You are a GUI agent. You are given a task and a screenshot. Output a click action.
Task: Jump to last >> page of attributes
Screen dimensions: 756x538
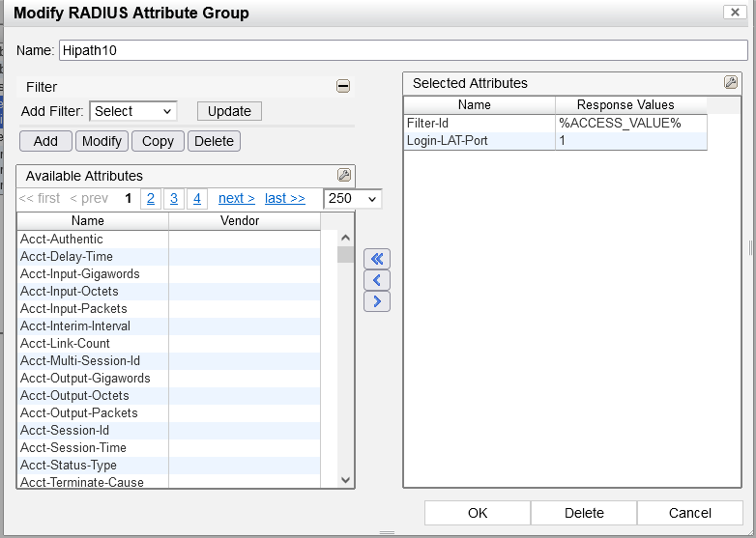tap(284, 198)
